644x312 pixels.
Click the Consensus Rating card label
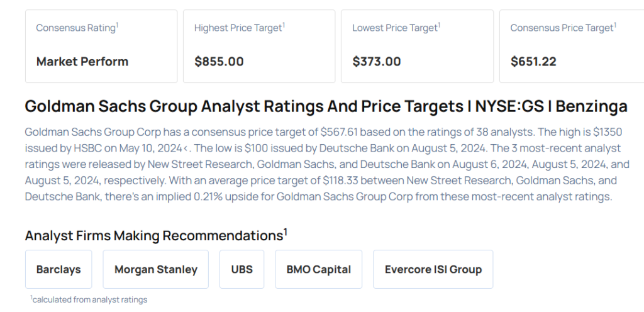click(75, 28)
